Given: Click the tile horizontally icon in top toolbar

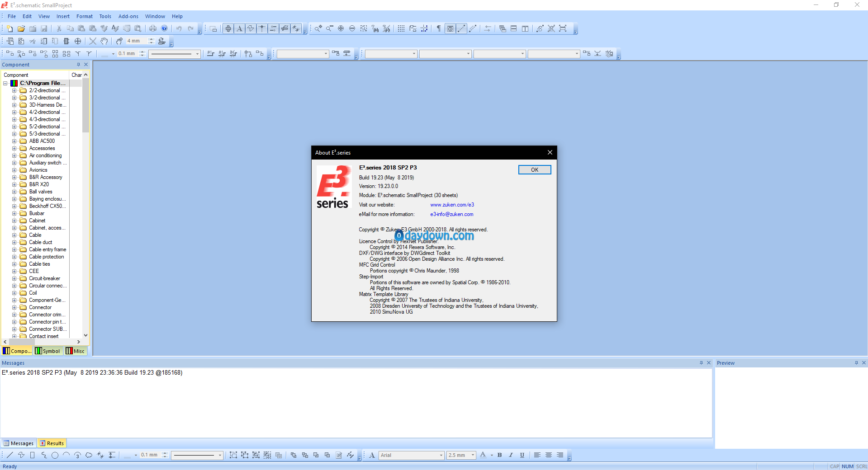Looking at the screenshot, I should point(514,28).
